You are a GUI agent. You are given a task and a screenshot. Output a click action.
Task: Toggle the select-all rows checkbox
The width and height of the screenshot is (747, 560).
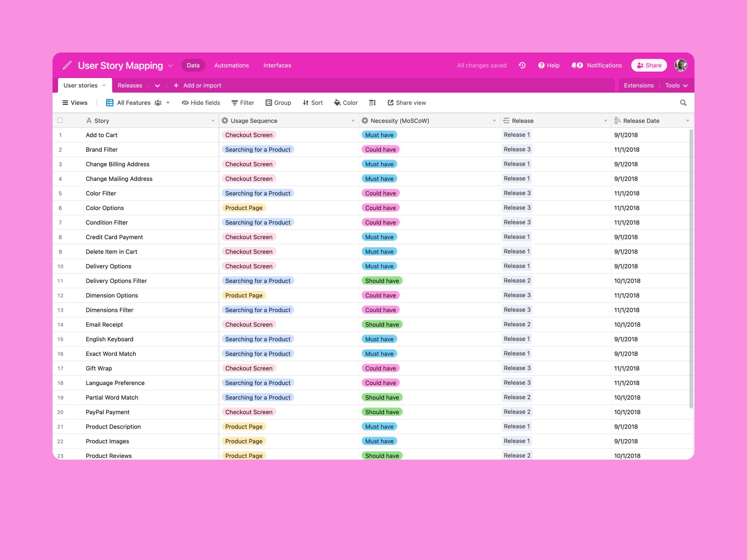60,120
